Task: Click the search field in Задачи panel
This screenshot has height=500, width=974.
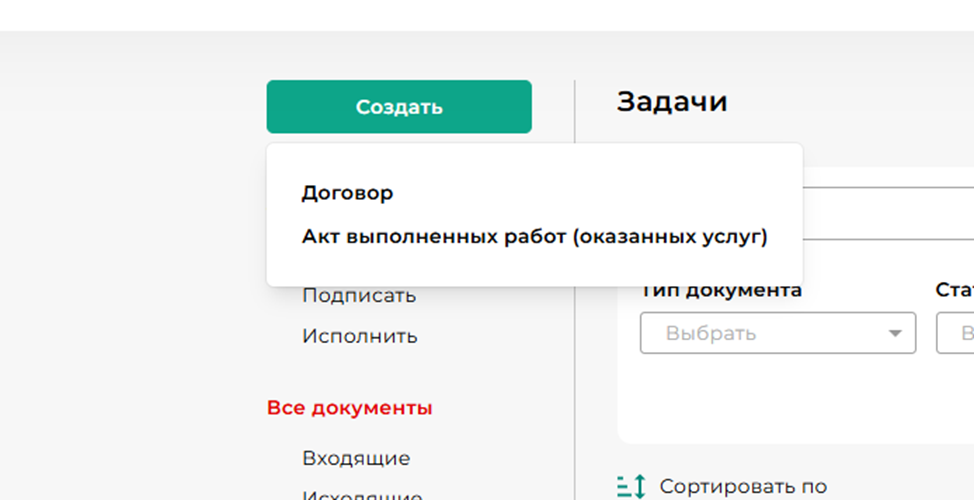Action: (888, 212)
